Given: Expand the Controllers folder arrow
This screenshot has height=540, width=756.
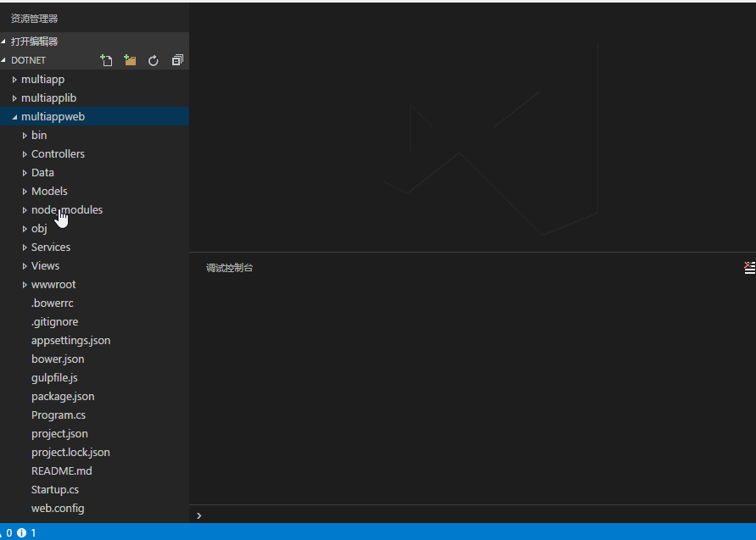Looking at the screenshot, I should click(25, 154).
